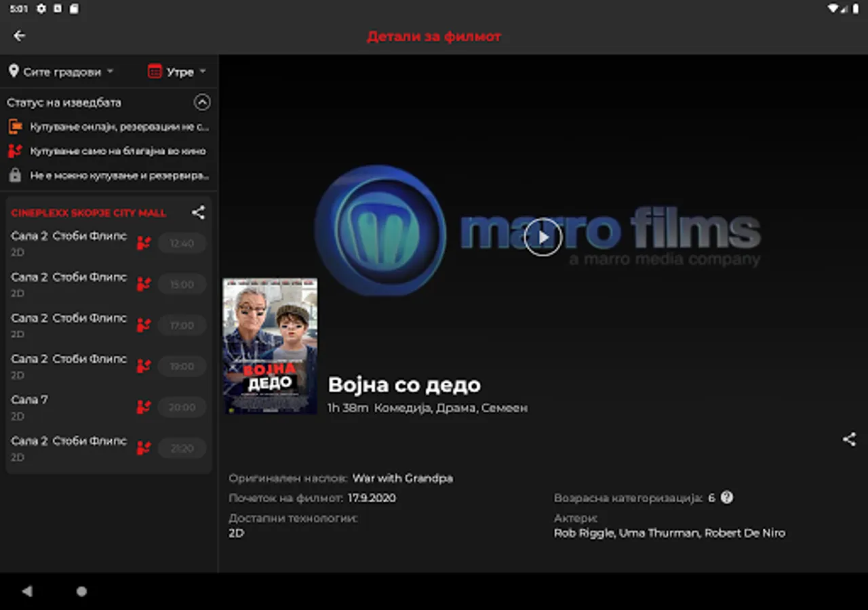Click the 17.9.2020 release date
Screen dimensions: 868x610
point(372,498)
